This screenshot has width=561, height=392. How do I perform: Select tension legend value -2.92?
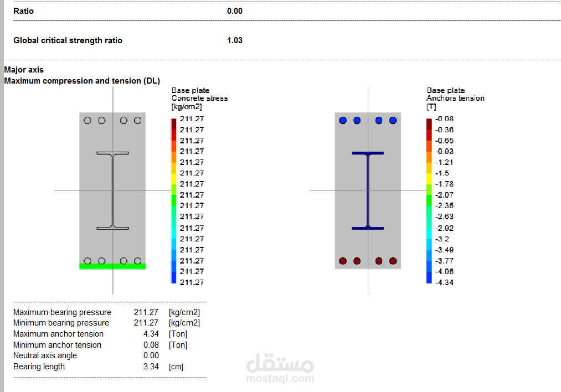point(444,228)
